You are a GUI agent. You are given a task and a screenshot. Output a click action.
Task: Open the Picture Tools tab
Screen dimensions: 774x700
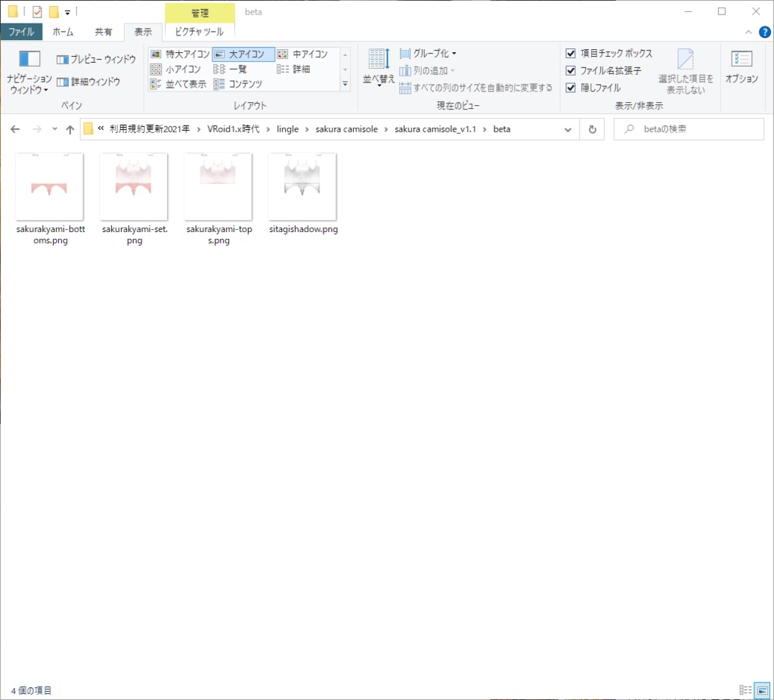[x=200, y=32]
